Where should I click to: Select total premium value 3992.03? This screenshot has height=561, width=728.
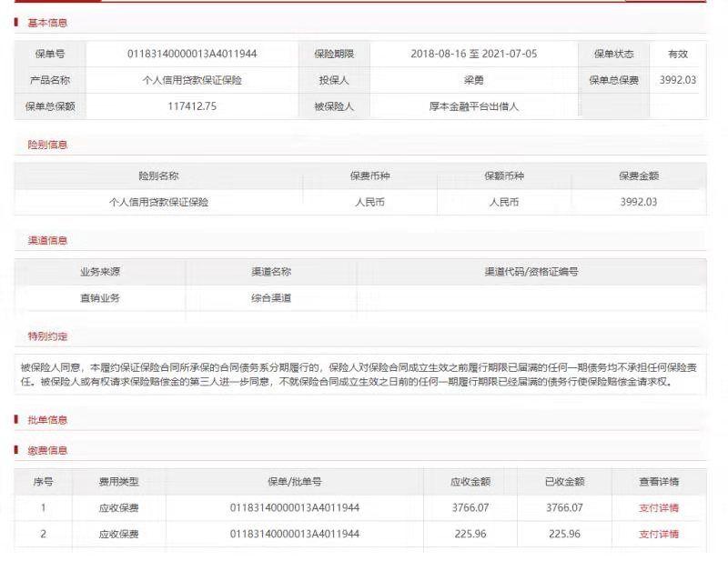[x=679, y=78]
